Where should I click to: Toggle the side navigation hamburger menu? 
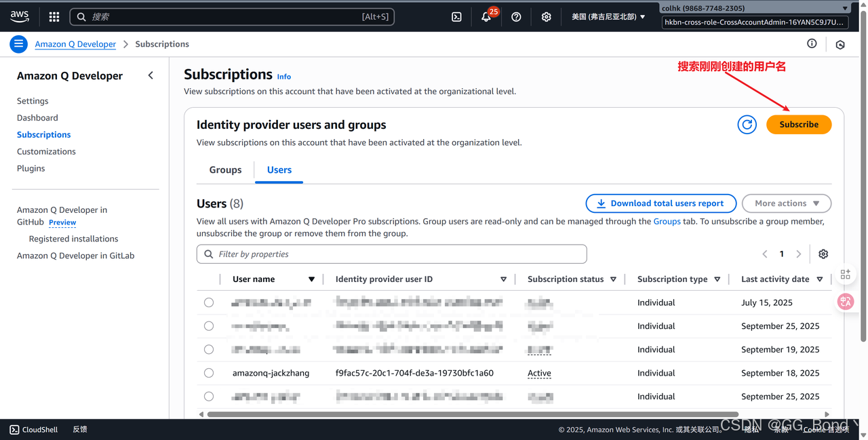click(x=18, y=44)
